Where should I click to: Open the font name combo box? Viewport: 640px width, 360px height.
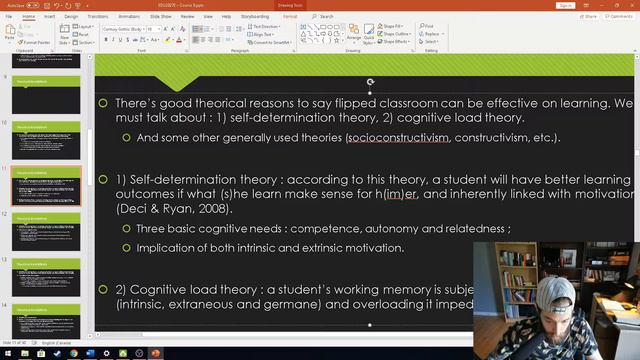click(x=124, y=29)
